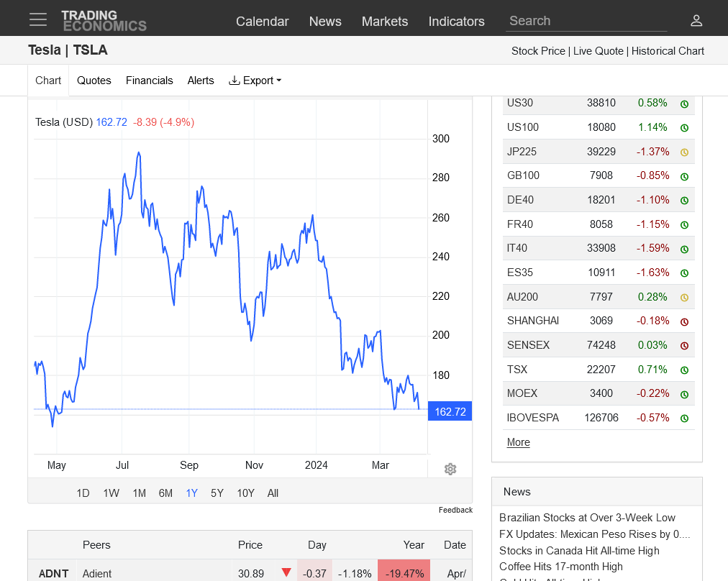This screenshot has width=728, height=581.
Task: Click the yellow clock icon beside JP225
Action: pyautogui.click(x=684, y=152)
